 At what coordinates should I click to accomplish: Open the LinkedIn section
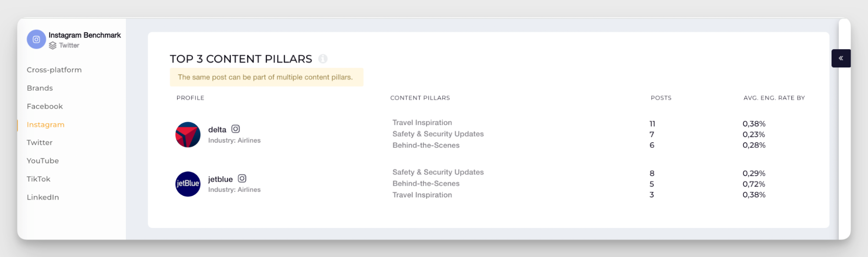pos(43,197)
